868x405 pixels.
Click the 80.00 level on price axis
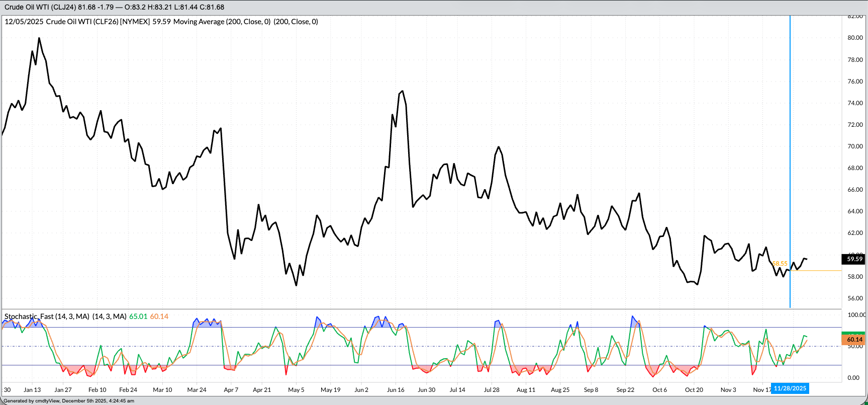coord(855,38)
